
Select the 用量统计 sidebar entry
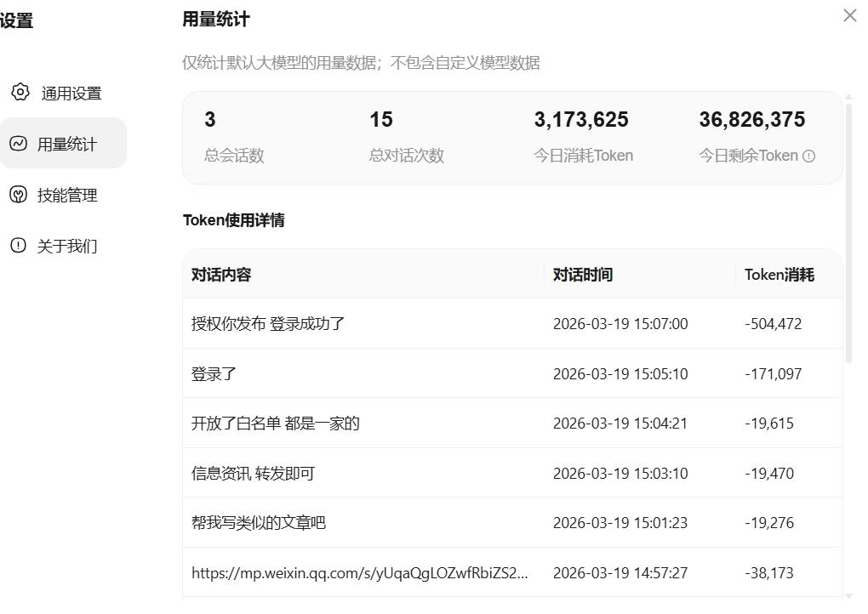tap(68, 143)
